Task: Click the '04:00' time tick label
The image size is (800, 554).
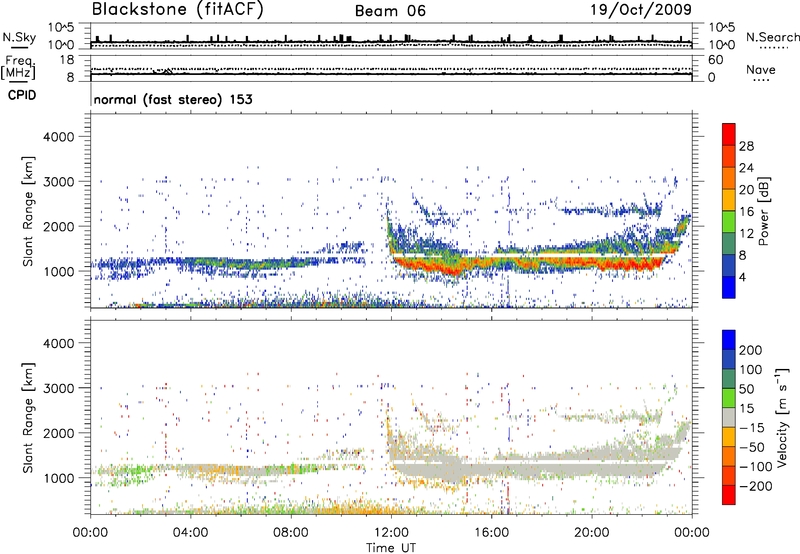Action: pos(190,533)
